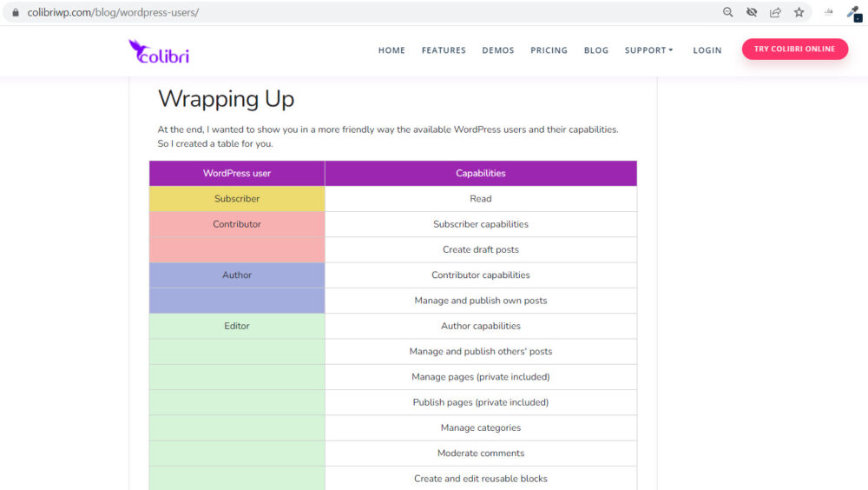Bookmark this page with the star icon

[x=799, y=12]
